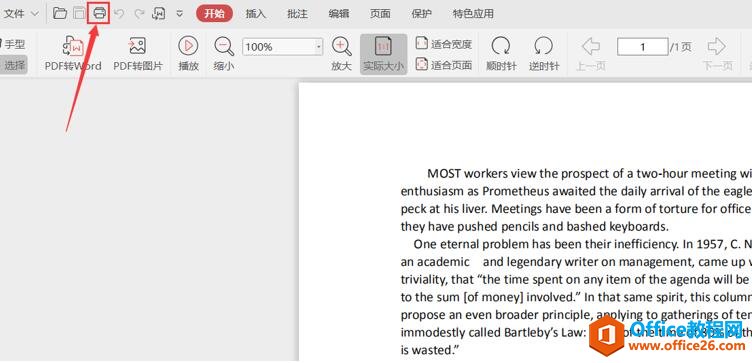
Task: Switch to the 保护 tab
Action: tap(421, 13)
